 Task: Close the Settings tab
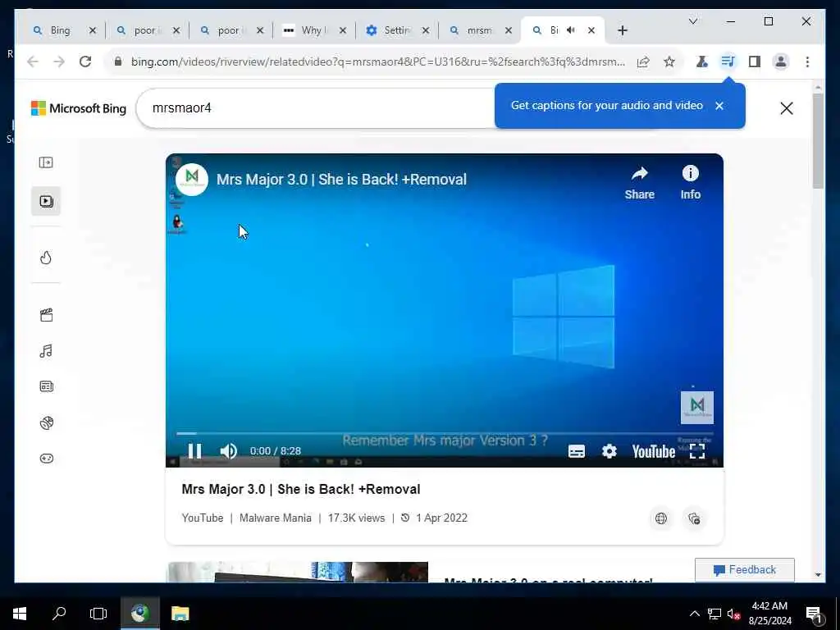(x=426, y=30)
